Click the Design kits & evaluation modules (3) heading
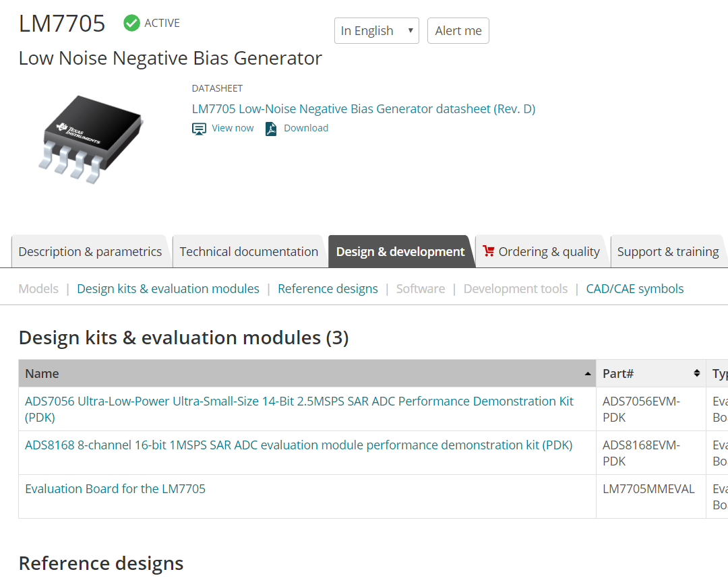 click(183, 338)
